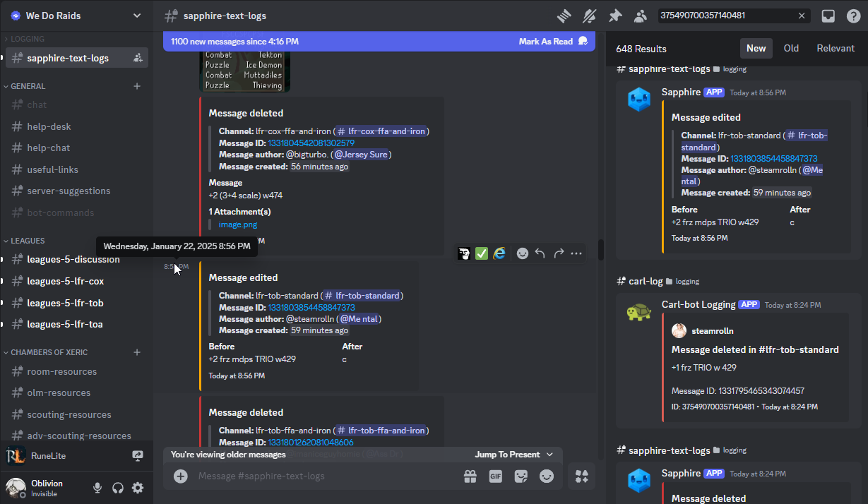Open the help-chat channel

(77, 148)
